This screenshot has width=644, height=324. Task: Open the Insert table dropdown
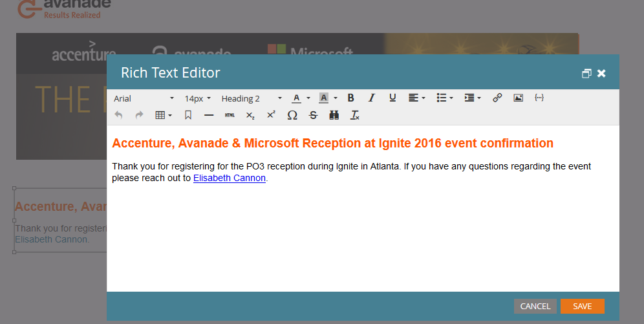(x=163, y=115)
